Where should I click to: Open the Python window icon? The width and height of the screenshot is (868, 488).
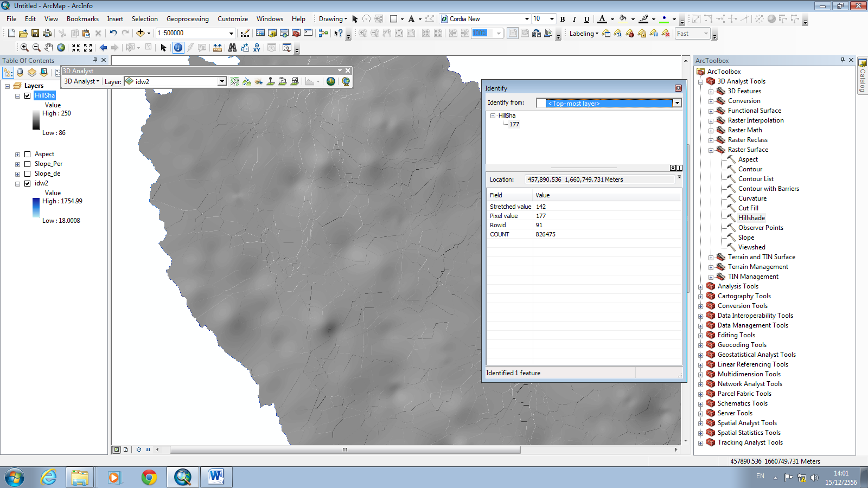[x=308, y=34]
